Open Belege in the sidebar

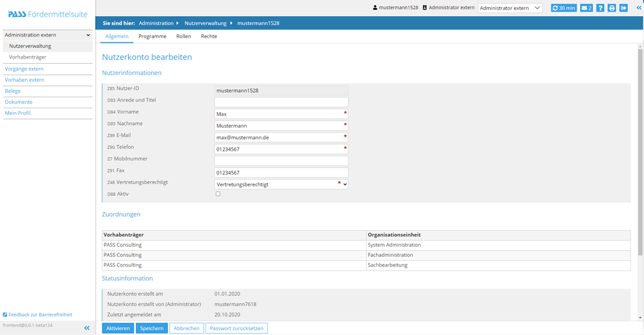[x=13, y=91]
